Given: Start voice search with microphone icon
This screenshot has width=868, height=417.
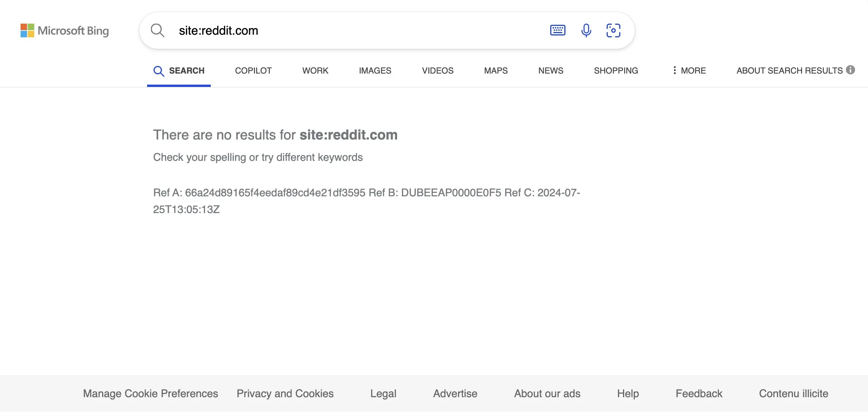Looking at the screenshot, I should tap(586, 30).
